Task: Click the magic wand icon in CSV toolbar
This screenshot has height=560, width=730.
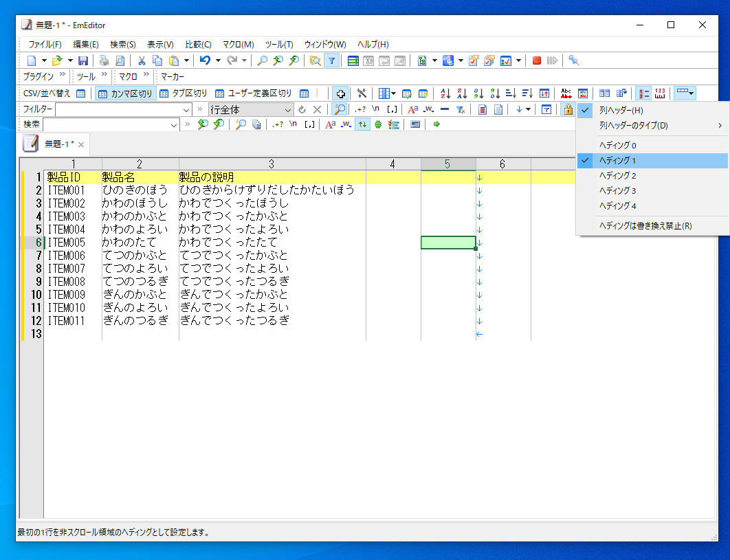Action: [362, 93]
